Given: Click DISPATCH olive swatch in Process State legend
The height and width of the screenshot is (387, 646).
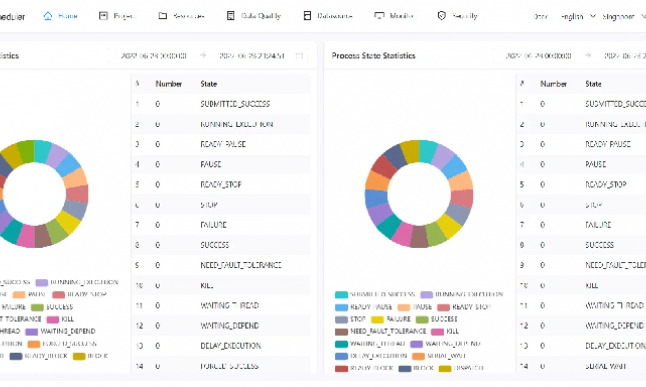Looking at the screenshot, I should click(x=445, y=368).
